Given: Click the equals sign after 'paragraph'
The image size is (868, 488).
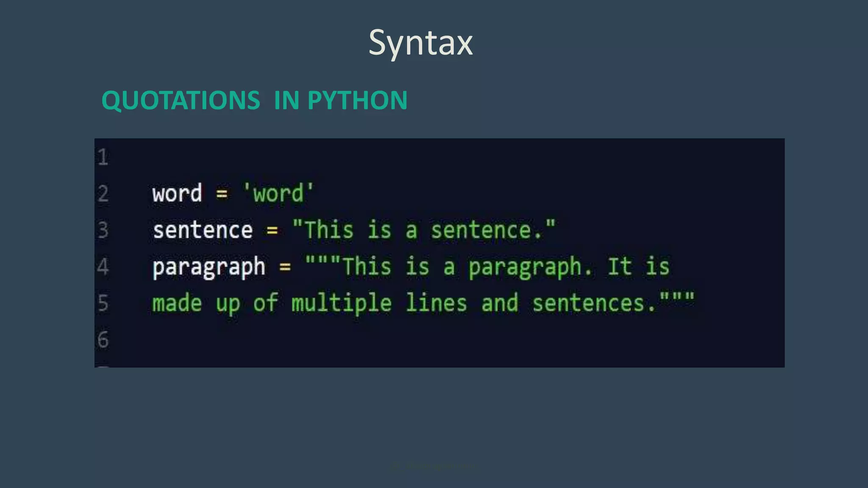Looking at the screenshot, I should click(x=285, y=267).
